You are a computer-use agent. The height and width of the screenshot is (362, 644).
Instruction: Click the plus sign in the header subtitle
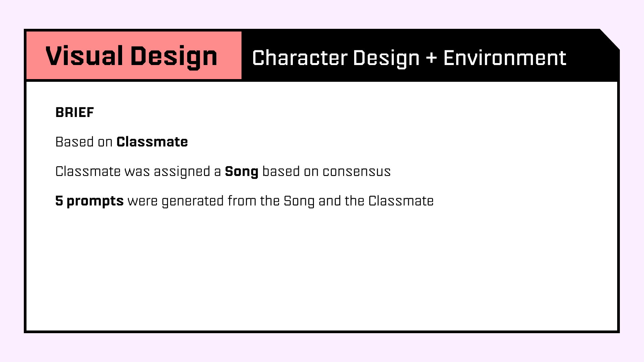point(431,58)
